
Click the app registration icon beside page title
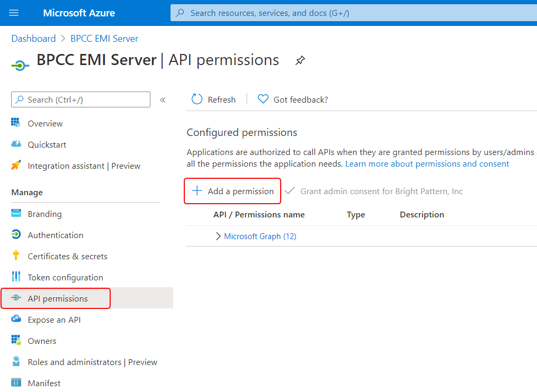click(20, 65)
